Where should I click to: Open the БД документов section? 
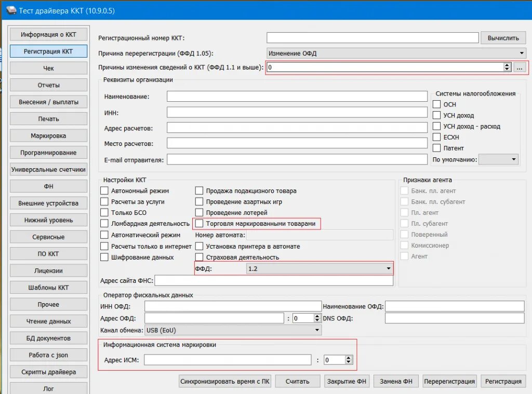point(48,338)
